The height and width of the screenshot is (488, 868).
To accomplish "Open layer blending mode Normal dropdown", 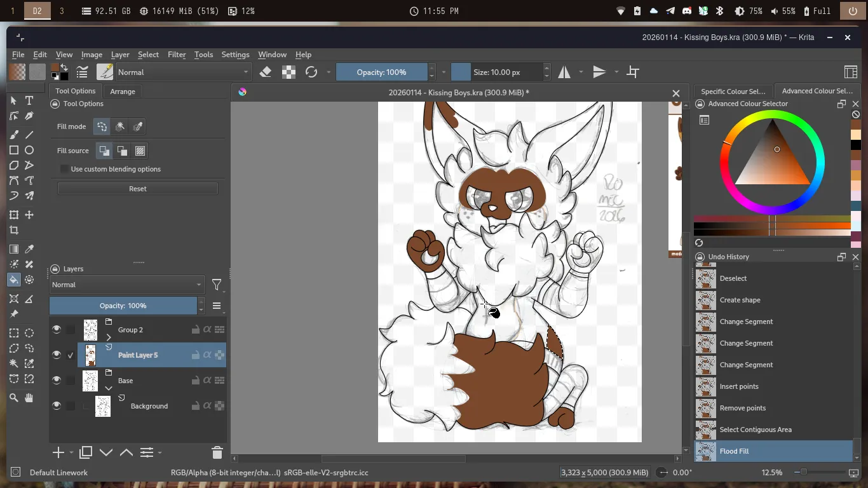I will tap(126, 285).
